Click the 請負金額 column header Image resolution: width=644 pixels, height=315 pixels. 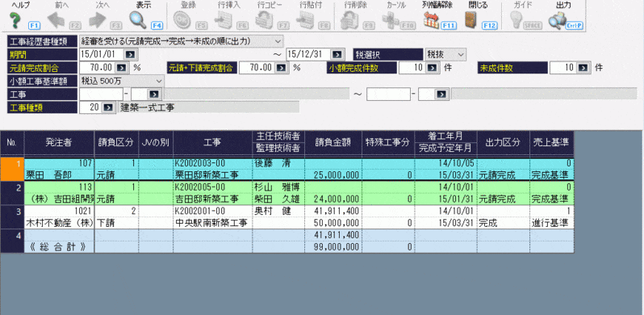click(x=333, y=142)
